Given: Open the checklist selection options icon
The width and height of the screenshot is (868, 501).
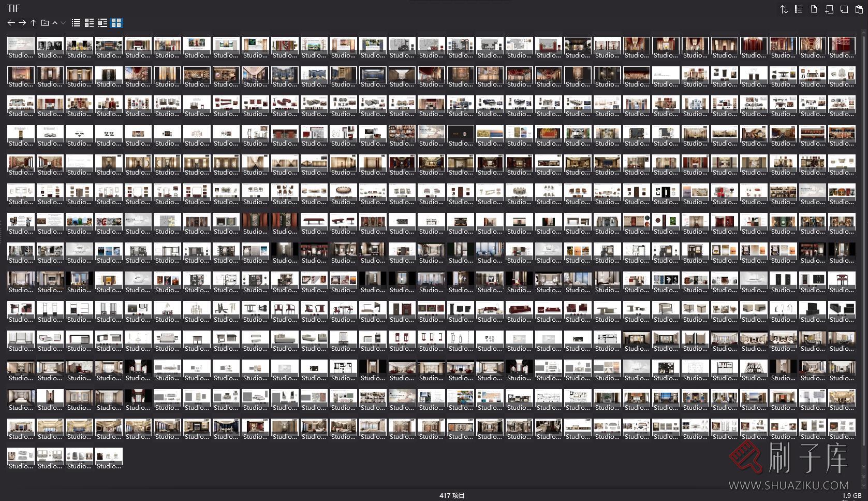Looking at the screenshot, I should coord(799,9).
